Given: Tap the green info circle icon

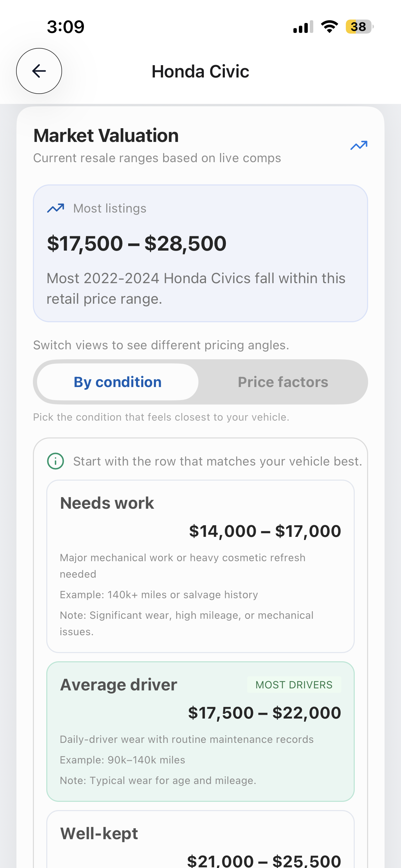Looking at the screenshot, I should click(56, 461).
